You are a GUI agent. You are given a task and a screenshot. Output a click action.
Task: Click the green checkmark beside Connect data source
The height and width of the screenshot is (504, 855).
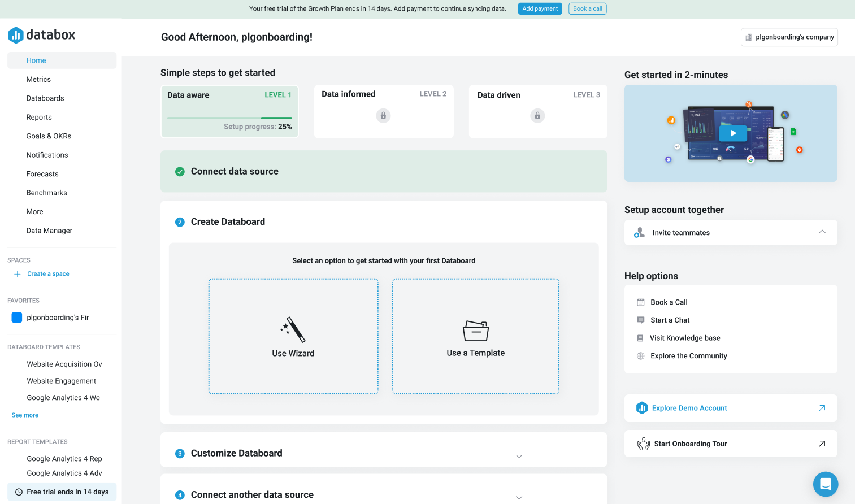point(180,172)
